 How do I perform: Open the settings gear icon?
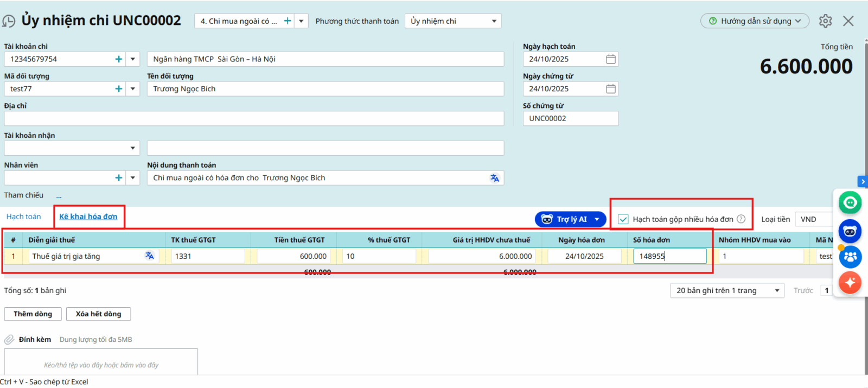coord(825,21)
